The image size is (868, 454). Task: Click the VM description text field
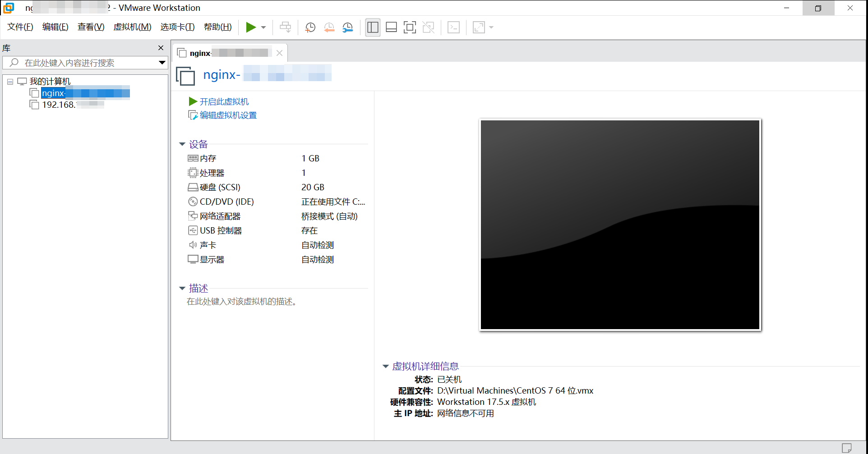[243, 302]
